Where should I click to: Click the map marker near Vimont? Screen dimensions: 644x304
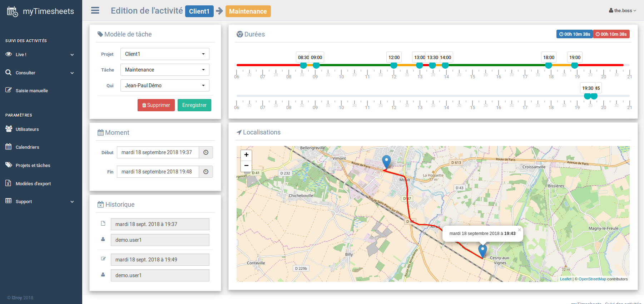point(386,161)
